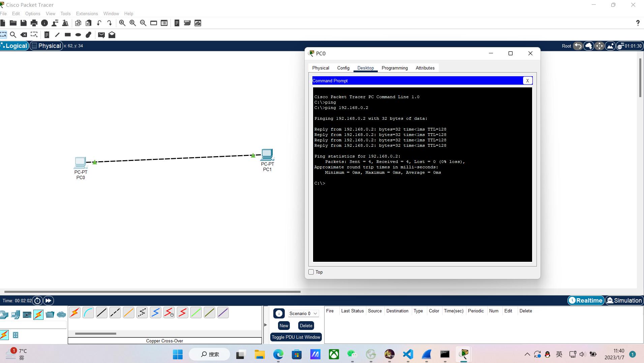644x363 pixels.
Task: Select the Delete tool
Action: click(24, 34)
